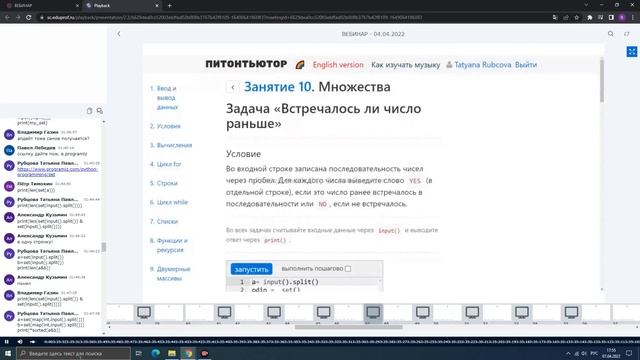
Task: Click the copy chat icon above the messages
Action: coord(89,111)
